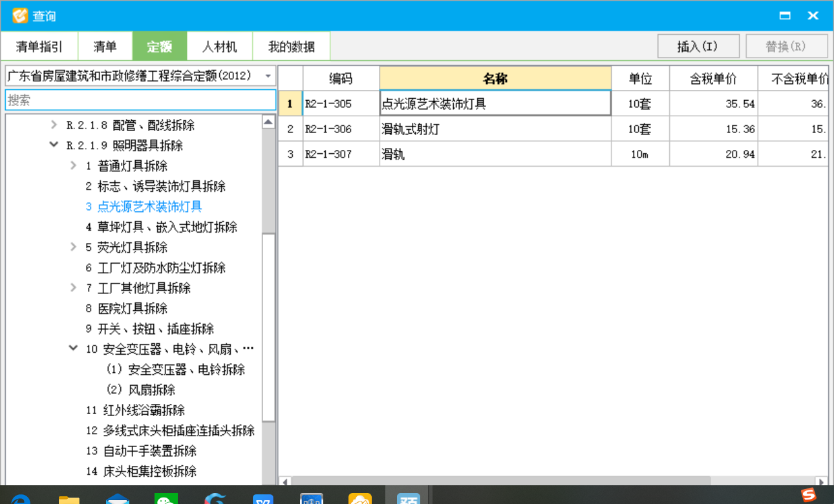Select 2 标志、诱导装饰灯具拆除
The height and width of the screenshot is (504, 834).
click(155, 186)
